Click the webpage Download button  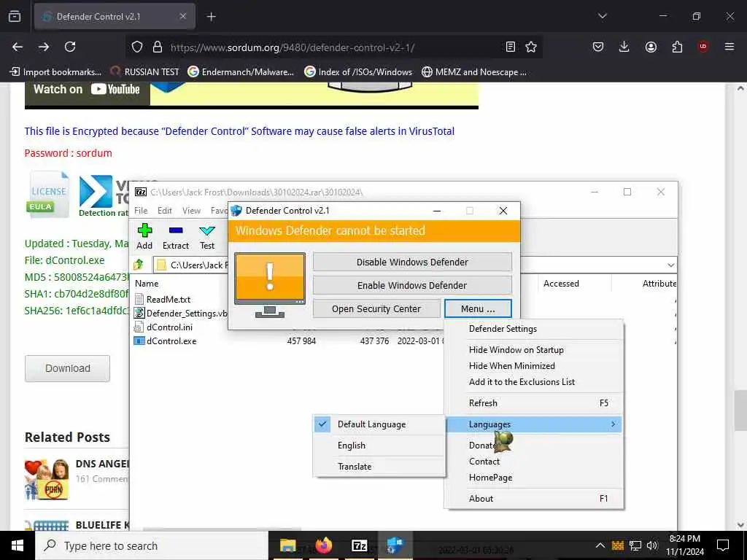coord(68,368)
